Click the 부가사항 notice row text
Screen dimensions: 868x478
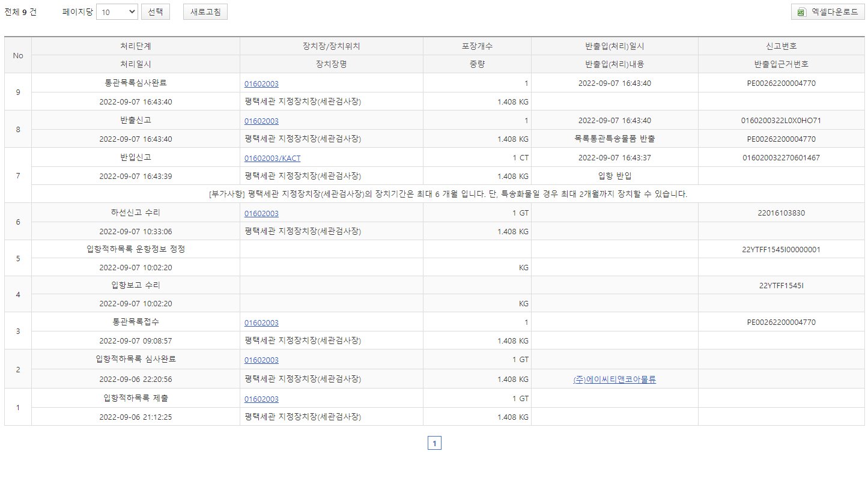coord(448,194)
